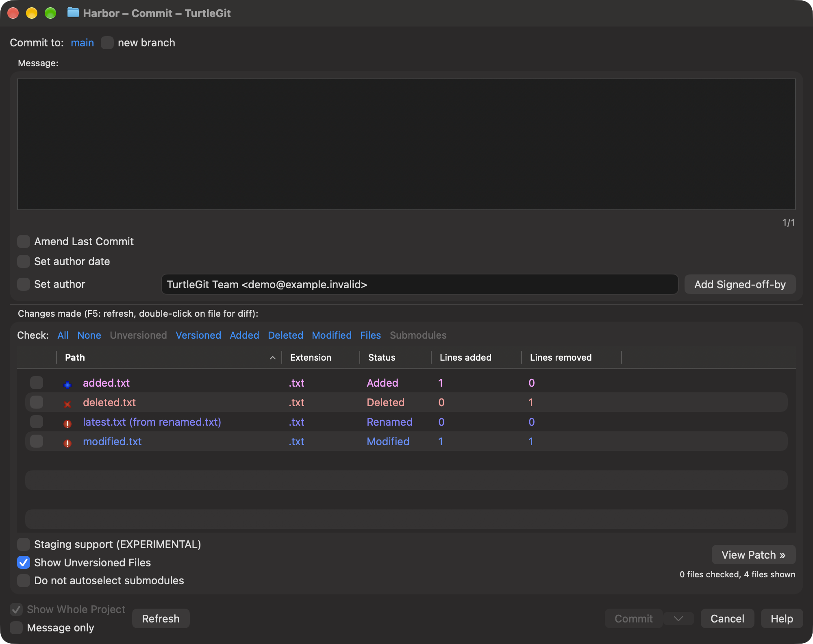Check the modified.txt file checkbox

point(37,441)
